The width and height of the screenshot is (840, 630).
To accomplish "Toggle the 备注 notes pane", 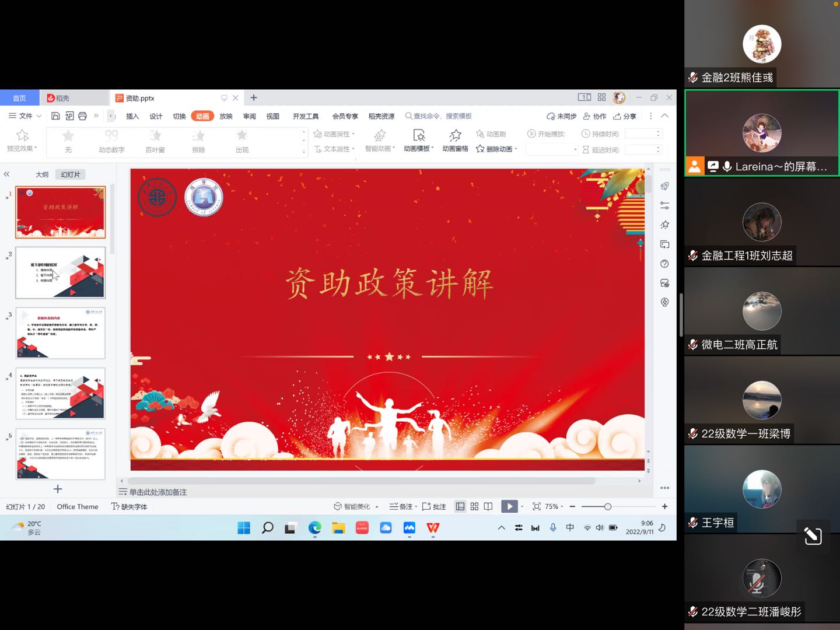I will point(402,506).
